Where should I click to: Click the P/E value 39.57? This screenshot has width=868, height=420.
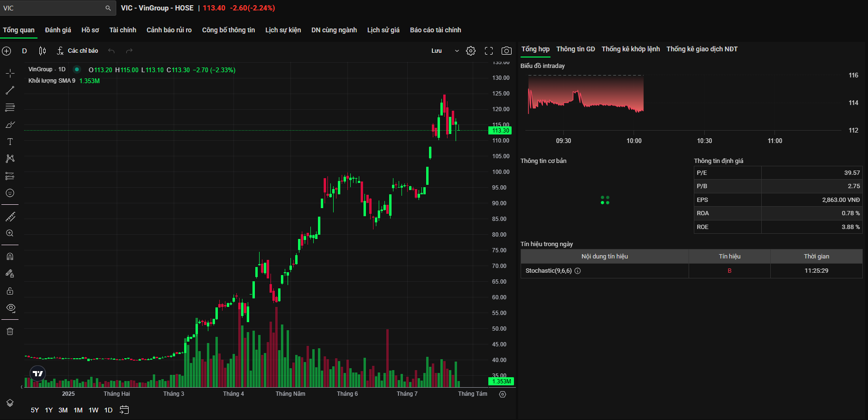tap(852, 173)
